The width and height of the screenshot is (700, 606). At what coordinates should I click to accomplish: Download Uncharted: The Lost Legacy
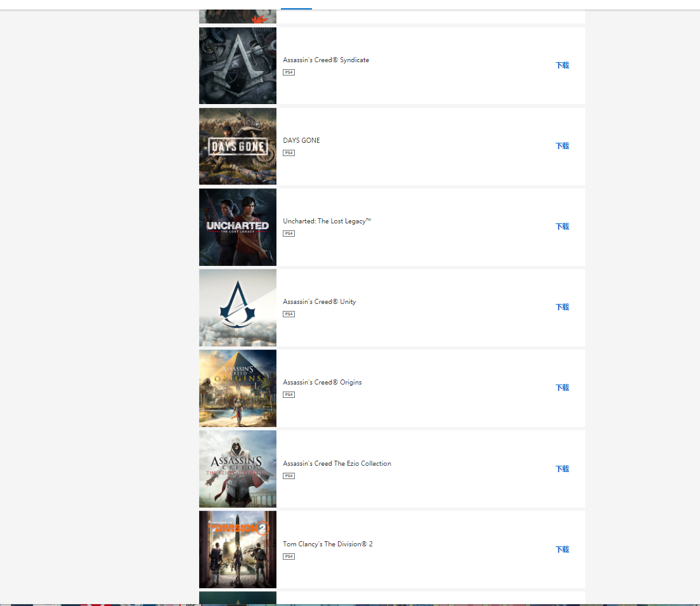pos(562,227)
